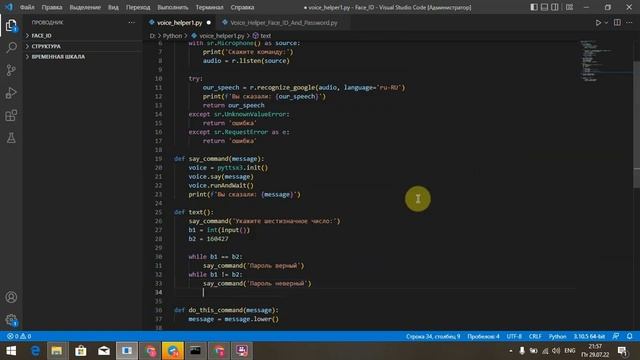Open Microsoft Store from taskbar
The height and width of the screenshot is (360, 640).
(x=80, y=351)
